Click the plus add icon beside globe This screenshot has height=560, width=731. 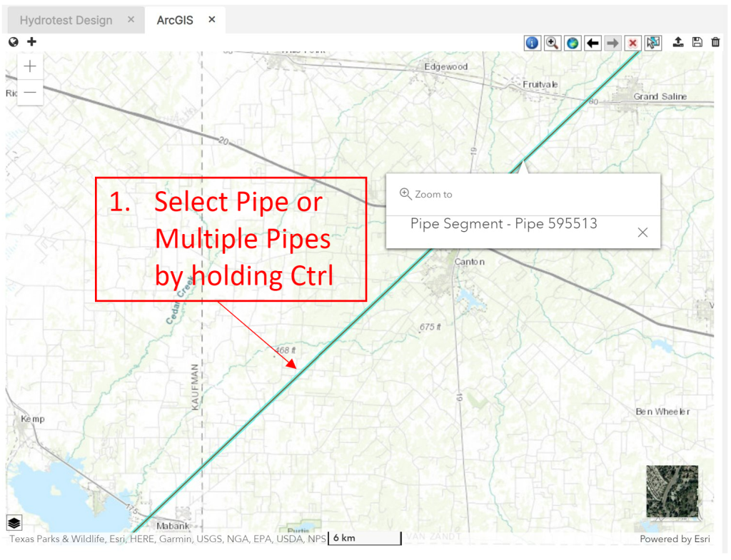coord(31,41)
